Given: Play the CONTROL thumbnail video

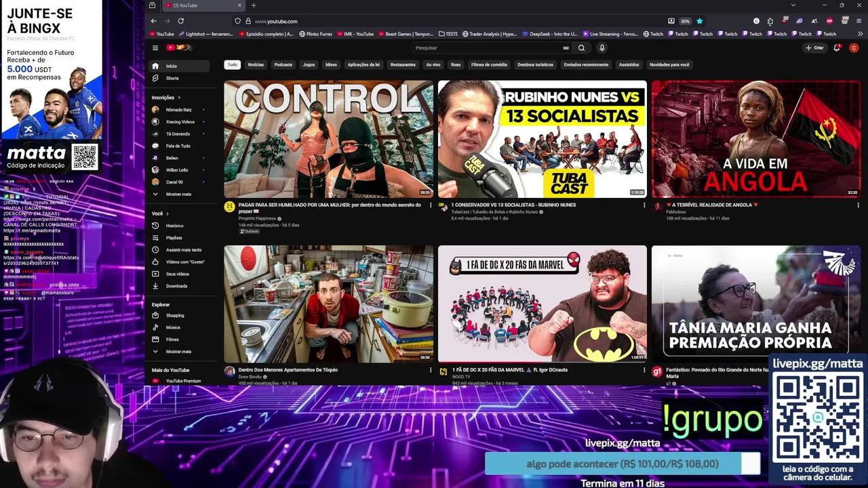Looking at the screenshot, I should pos(328,139).
